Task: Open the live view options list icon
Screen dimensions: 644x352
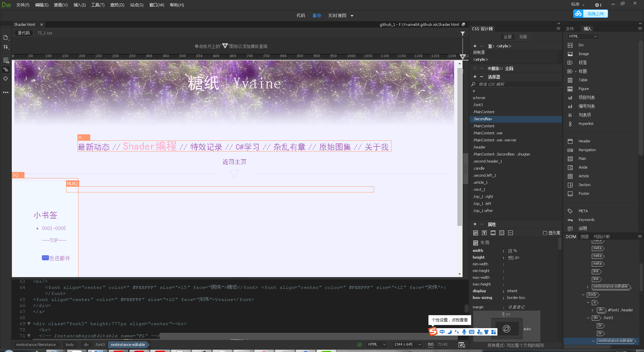Action: pos(6,60)
